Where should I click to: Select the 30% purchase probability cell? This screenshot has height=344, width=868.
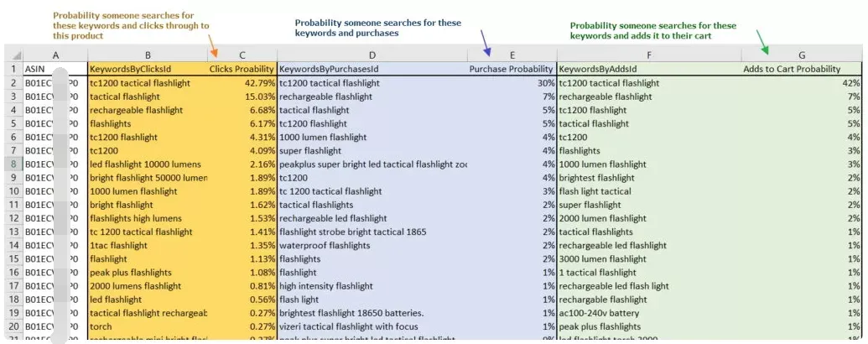point(512,83)
